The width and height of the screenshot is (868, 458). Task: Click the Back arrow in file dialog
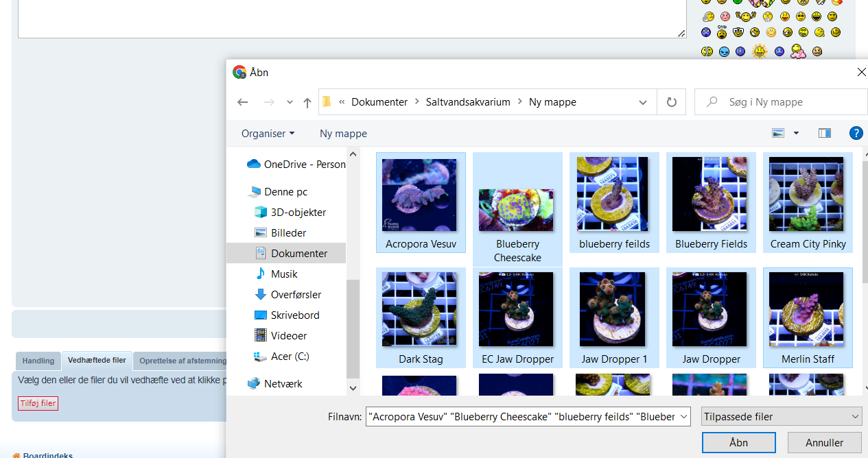pos(242,102)
